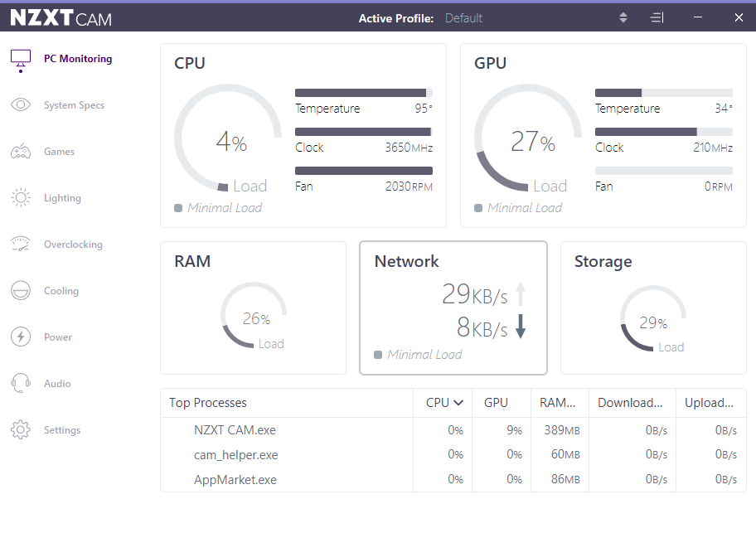Open Audio via the headset icon
Image resolution: width=756 pixels, height=533 pixels.
pyautogui.click(x=21, y=384)
